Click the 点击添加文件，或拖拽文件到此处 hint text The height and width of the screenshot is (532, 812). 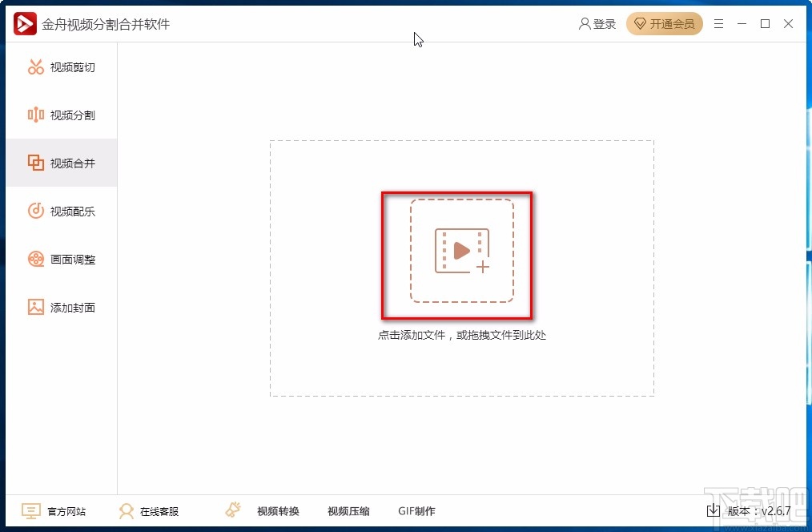coord(462,335)
